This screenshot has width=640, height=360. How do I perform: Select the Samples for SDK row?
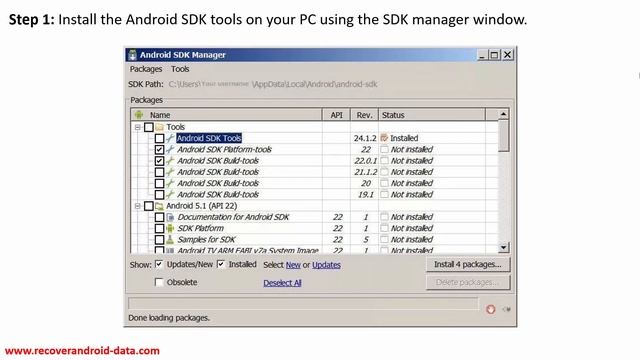pos(314,240)
